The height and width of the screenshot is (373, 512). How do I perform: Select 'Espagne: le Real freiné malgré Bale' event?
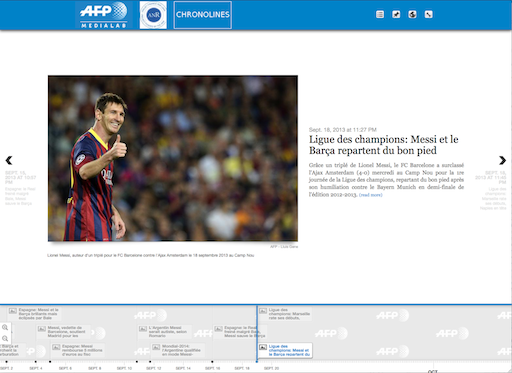click(239, 332)
